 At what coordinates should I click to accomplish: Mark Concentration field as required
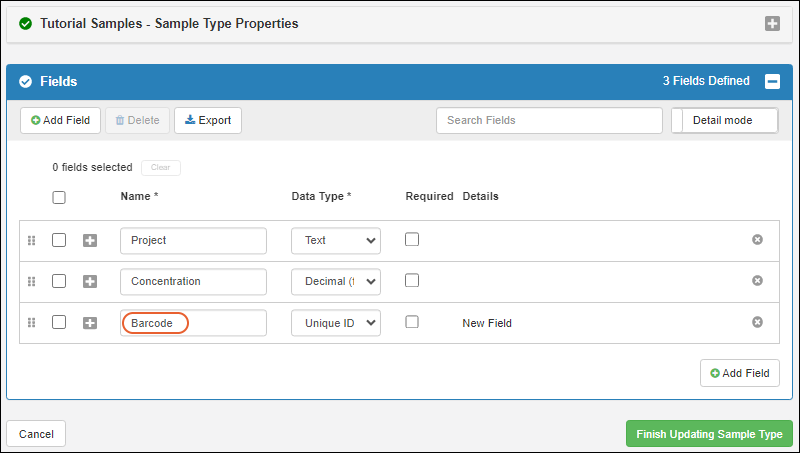(x=412, y=281)
